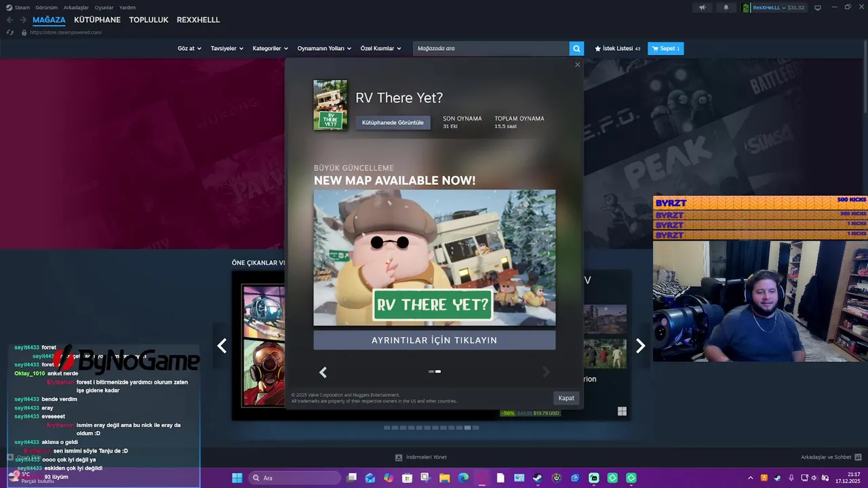Open the notifications bell icon

coord(726,7)
